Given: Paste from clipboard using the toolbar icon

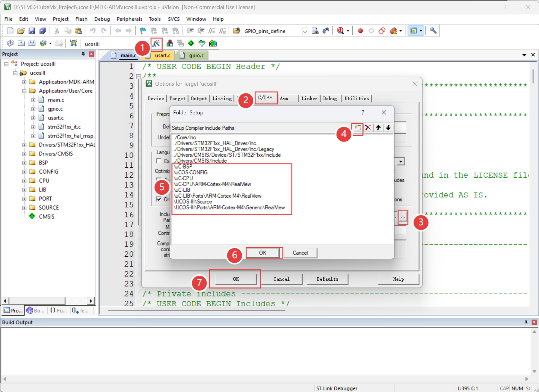Looking at the screenshot, I should tap(78, 31).
